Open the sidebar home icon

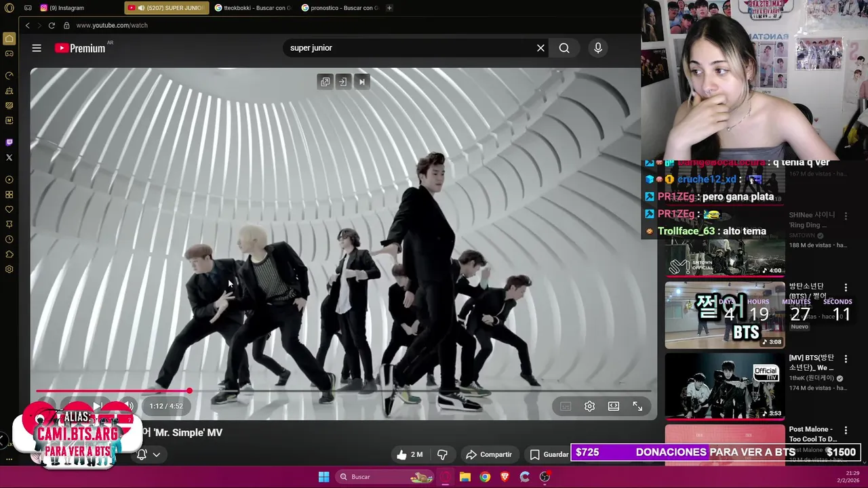tap(9, 39)
